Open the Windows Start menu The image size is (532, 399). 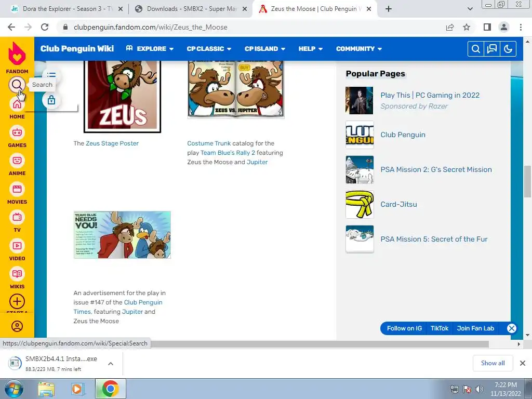click(14, 389)
